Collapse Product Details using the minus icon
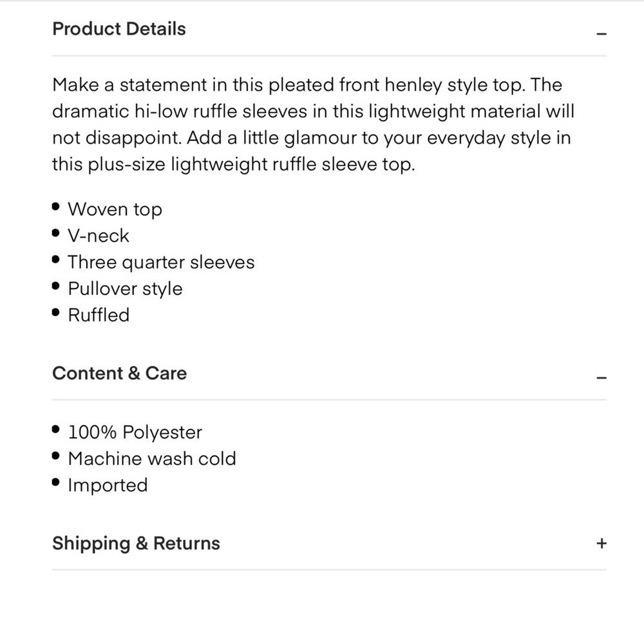 (601, 33)
